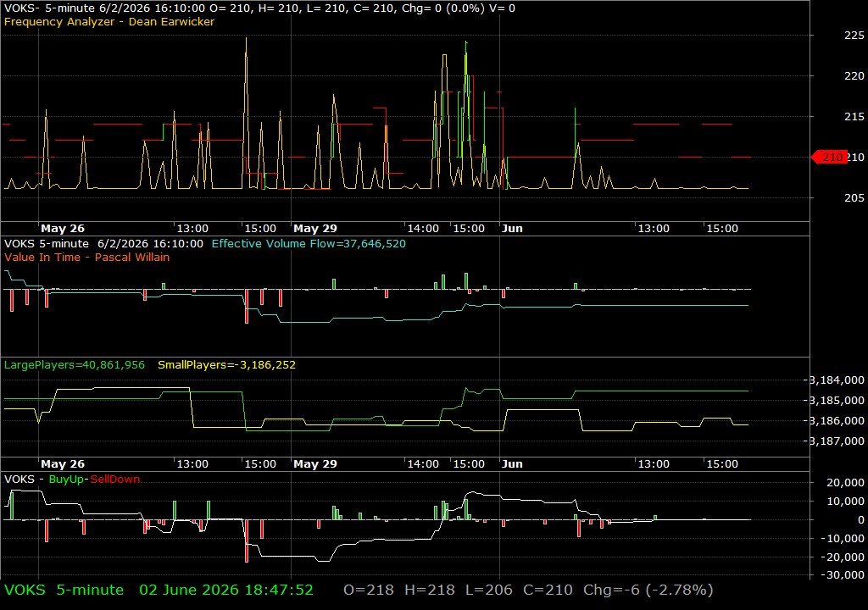Screen dimensions: 868x610
Task: Click the red 'SellDown' legend label
Action: pos(115,480)
